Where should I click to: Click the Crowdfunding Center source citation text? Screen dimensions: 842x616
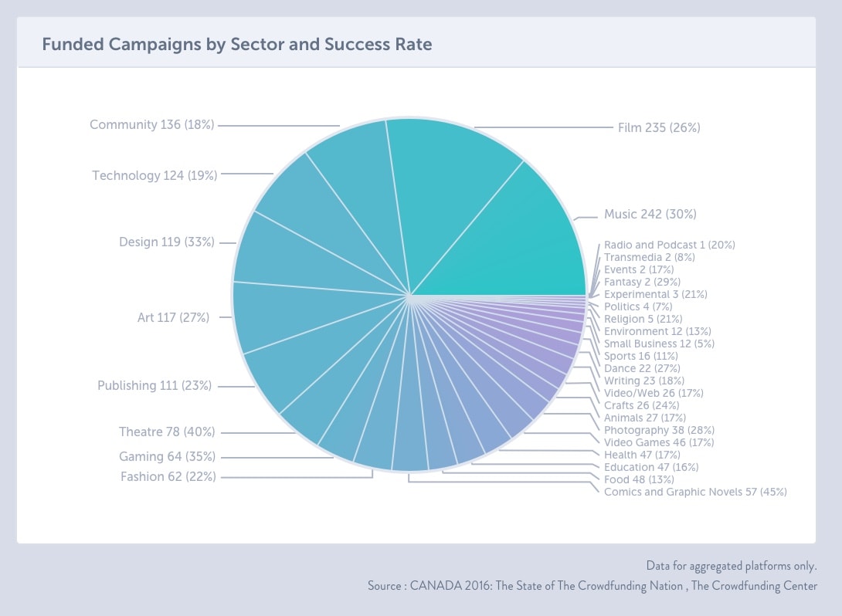click(592, 586)
